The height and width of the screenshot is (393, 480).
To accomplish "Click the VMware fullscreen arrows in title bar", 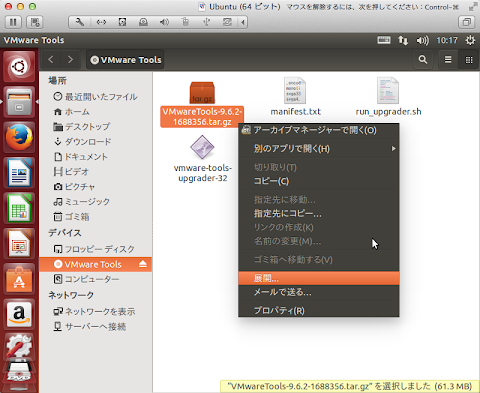I will click(473, 6).
